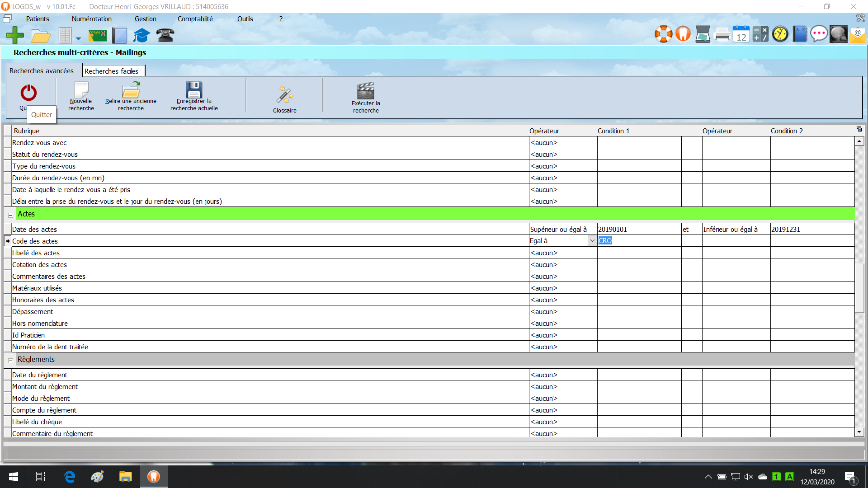Open the scanner icon
Viewport: 868px width, 488px height.
click(703, 34)
